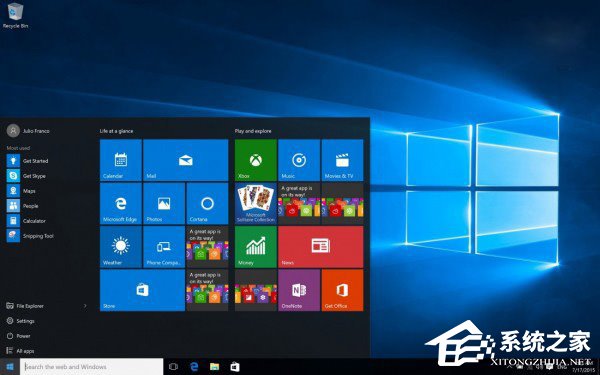The height and width of the screenshot is (375, 600).
Task: Open Get Skype from Most used
Action: [x=26, y=176]
